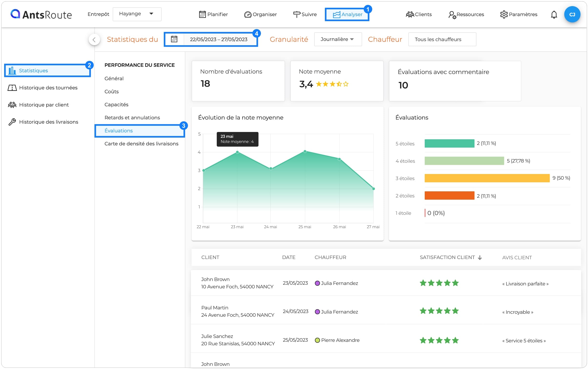Open the Évaluations page
Viewport: 588px width, 369px height.
pos(140,131)
